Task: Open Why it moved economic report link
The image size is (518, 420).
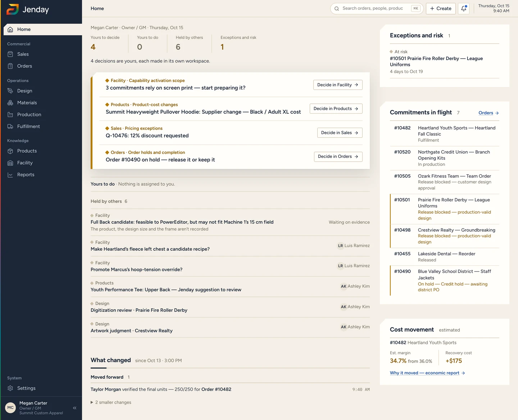Action: click(427, 373)
